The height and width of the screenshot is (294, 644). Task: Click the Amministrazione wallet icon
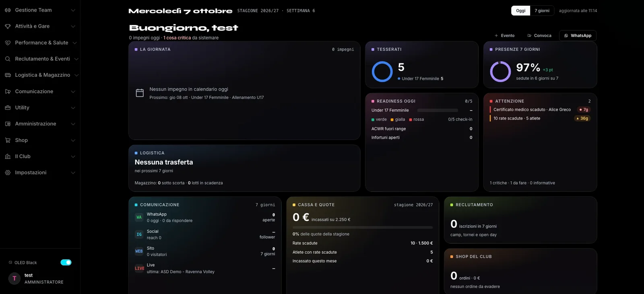click(x=8, y=124)
